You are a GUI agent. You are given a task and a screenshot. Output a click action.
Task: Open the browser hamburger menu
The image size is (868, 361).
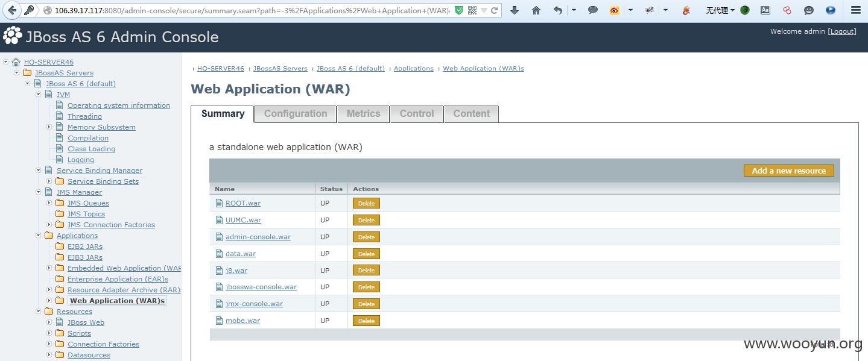856,10
